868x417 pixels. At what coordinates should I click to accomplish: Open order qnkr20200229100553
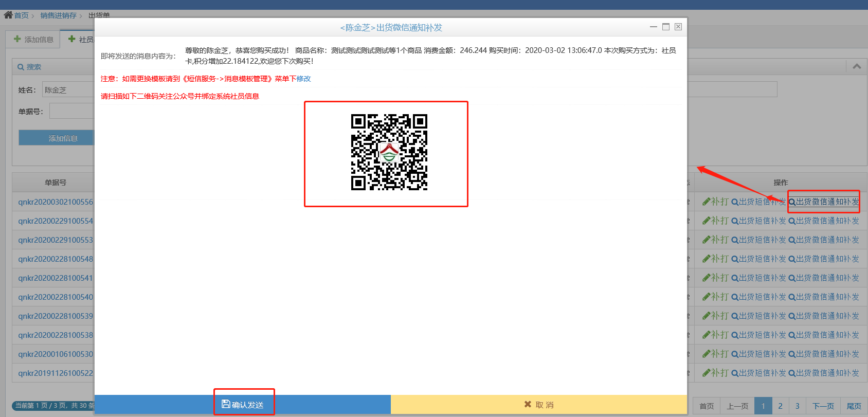point(56,240)
